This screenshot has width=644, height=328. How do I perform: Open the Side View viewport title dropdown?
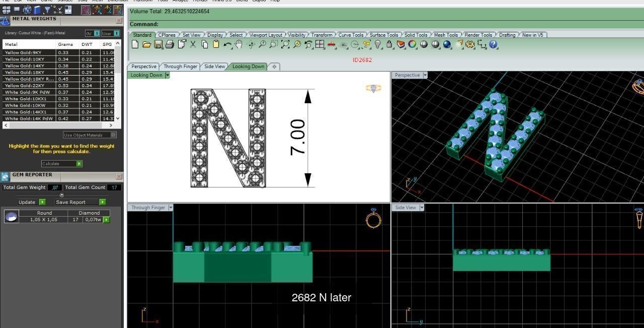pyautogui.click(x=421, y=208)
